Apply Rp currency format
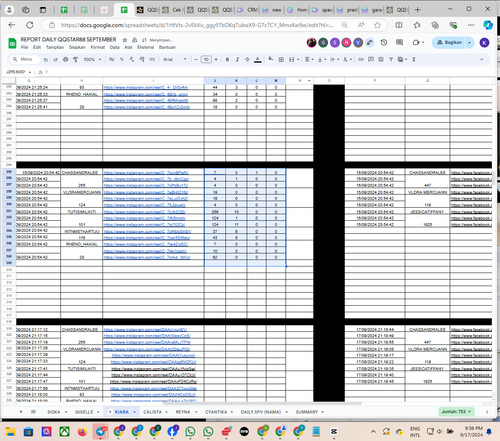This screenshot has height=441, width=500. click(x=112, y=60)
